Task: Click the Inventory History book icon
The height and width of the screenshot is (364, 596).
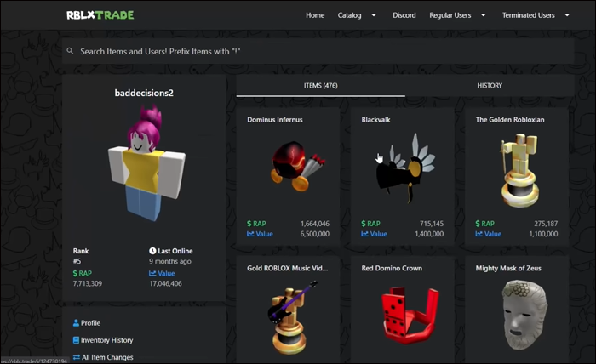Action: 76,340
